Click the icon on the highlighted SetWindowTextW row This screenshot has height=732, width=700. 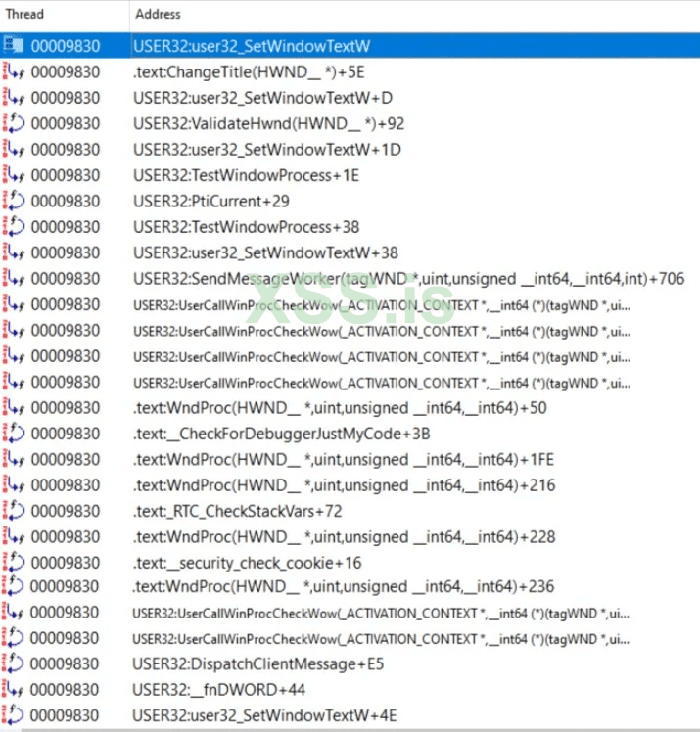13,45
